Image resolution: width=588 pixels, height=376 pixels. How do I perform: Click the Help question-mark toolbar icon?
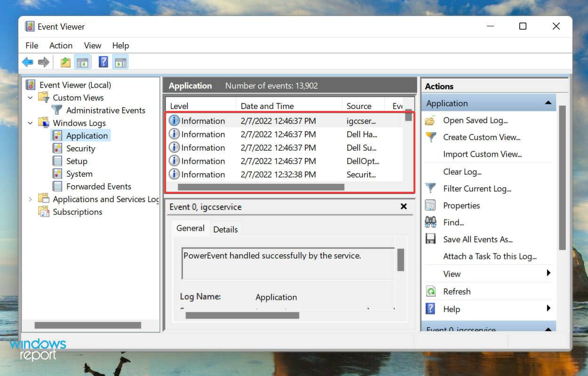tap(103, 62)
